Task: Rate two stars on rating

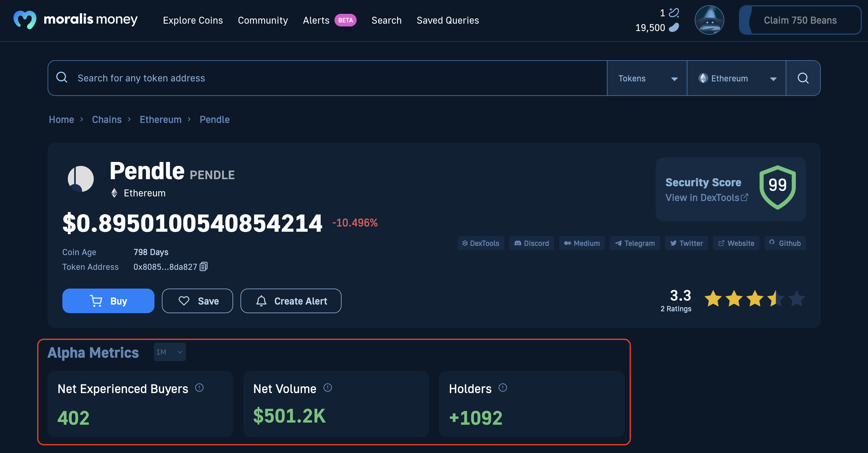Action: pos(734,299)
